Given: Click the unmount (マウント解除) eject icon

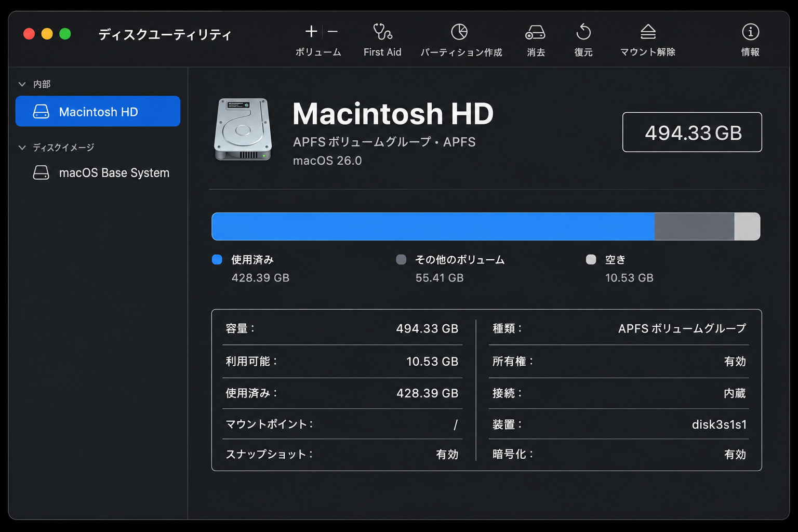Looking at the screenshot, I should (x=648, y=32).
